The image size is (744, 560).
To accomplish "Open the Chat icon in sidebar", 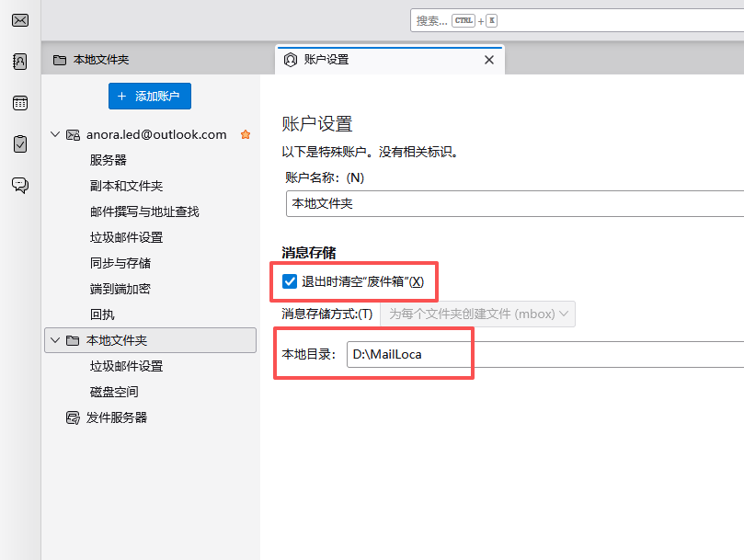I will (20, 185).
